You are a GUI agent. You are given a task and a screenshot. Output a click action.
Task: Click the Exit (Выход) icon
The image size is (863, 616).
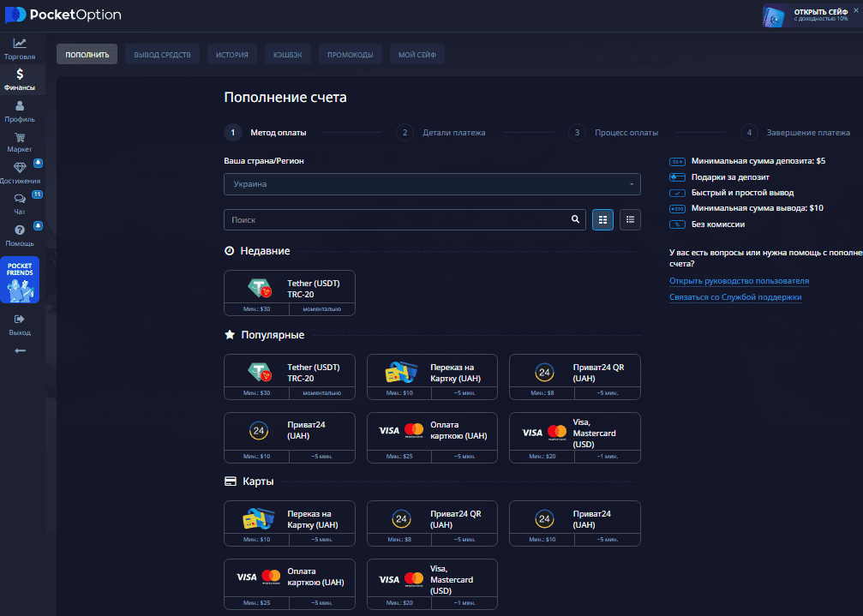coord(20,319)
